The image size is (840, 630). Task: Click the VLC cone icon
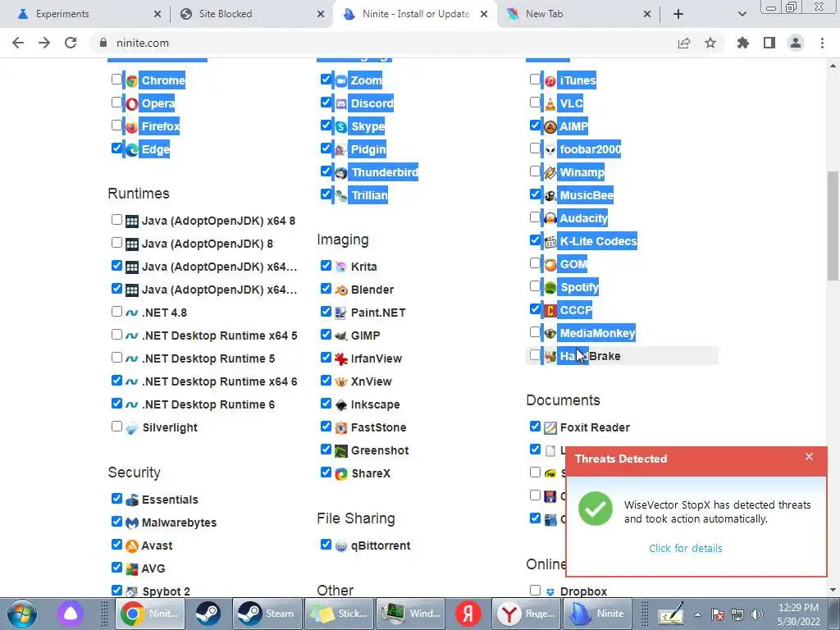(550, 104)
